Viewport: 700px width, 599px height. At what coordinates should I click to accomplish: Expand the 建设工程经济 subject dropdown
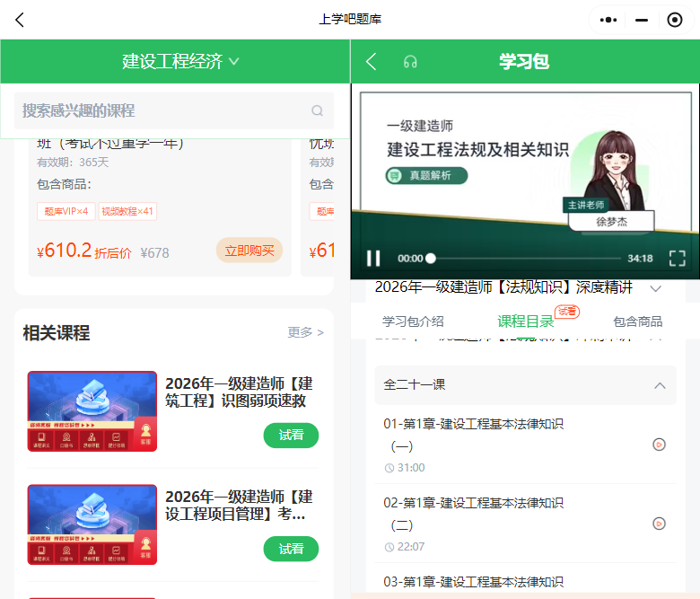180,61
